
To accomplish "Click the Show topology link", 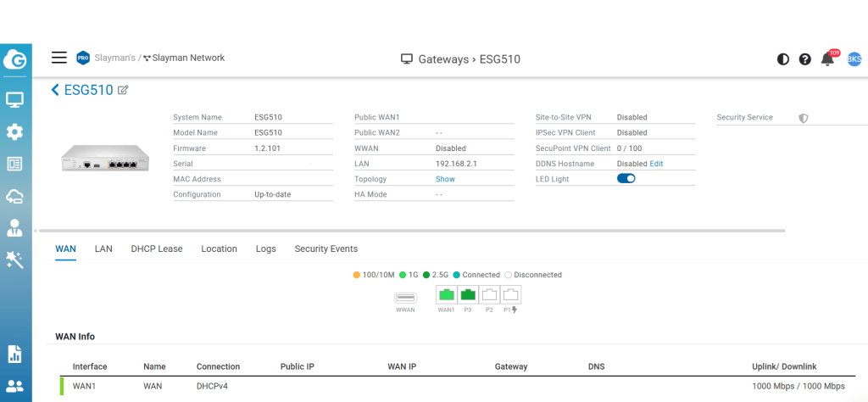I will click(445, 179).
